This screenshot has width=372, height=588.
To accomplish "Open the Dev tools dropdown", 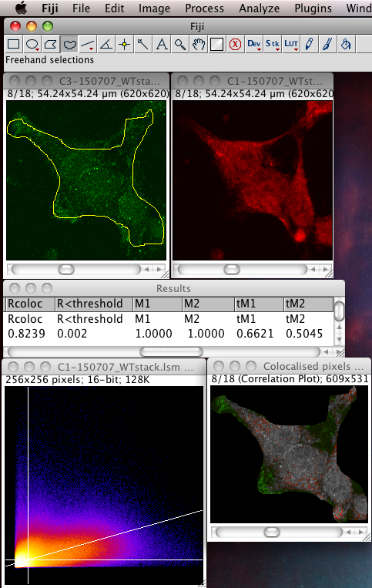I will pos(253,44).
